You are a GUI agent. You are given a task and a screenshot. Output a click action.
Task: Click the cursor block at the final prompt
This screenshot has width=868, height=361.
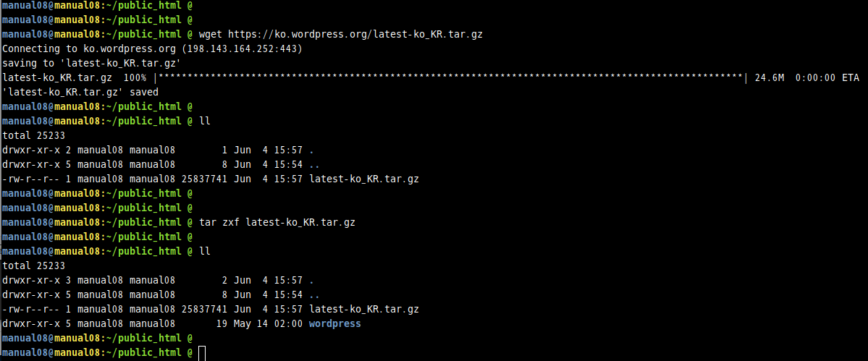[201, 353]
